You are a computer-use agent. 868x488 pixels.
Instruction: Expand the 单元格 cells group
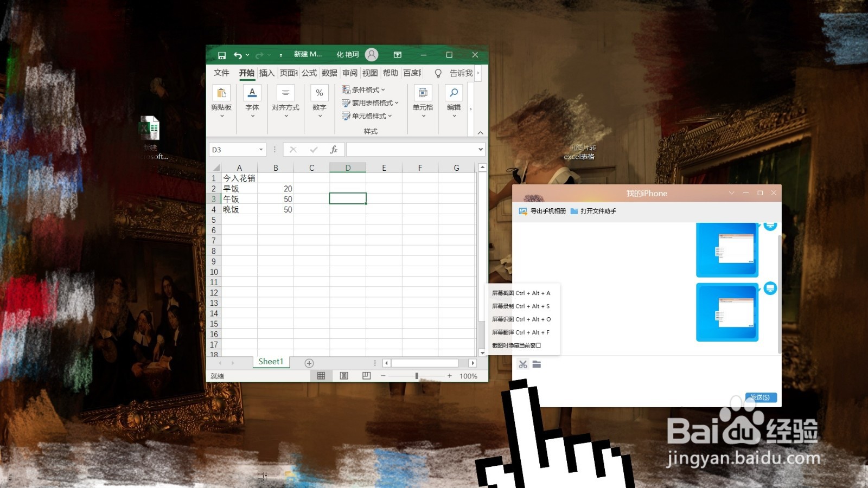point(423,102)
